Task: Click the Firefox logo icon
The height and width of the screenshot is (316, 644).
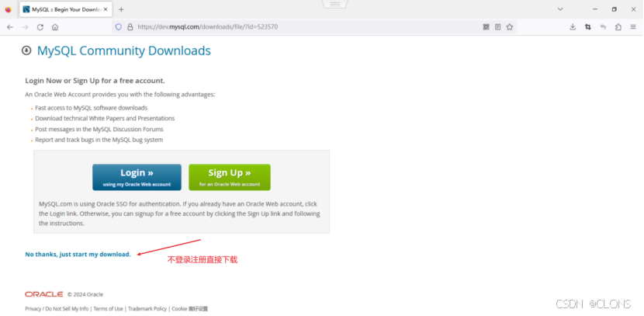Action: 9,9
